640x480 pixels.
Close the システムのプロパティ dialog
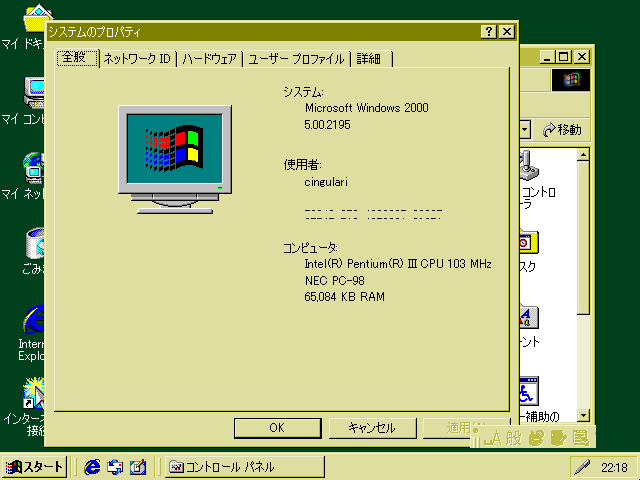tap(507, 31)
